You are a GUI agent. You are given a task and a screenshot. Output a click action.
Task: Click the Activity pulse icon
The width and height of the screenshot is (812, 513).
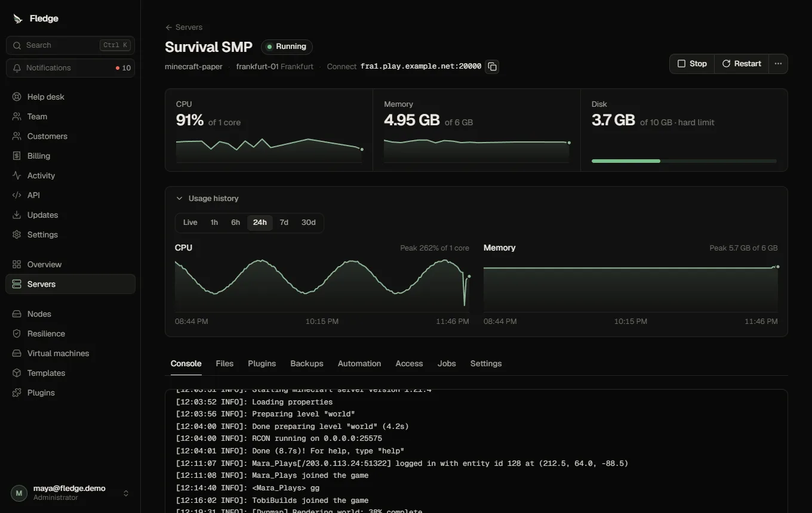(x=17, y=175)
